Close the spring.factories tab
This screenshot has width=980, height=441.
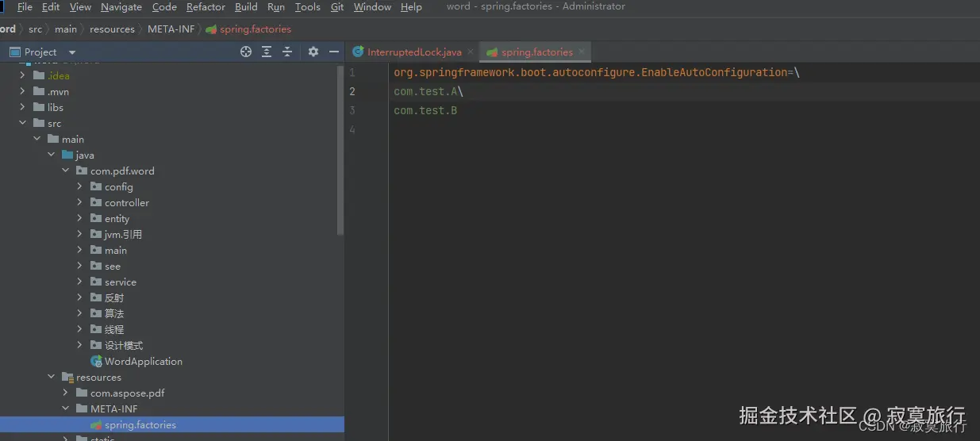[582, 52]
